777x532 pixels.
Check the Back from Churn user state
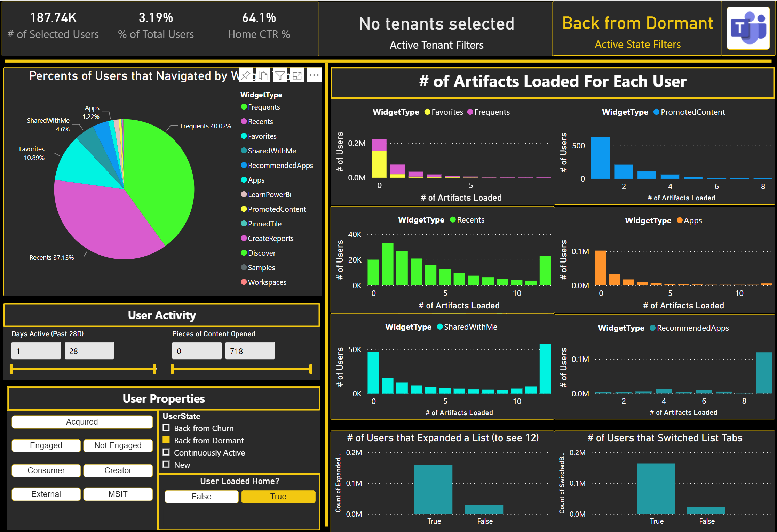tap(166, 428)
